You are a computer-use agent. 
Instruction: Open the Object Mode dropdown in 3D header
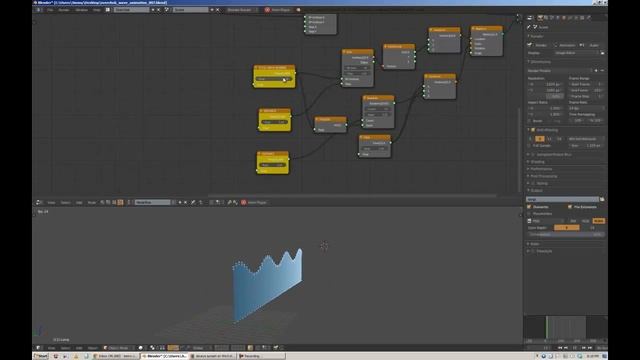pyautogui.click(x=118, y=348)
